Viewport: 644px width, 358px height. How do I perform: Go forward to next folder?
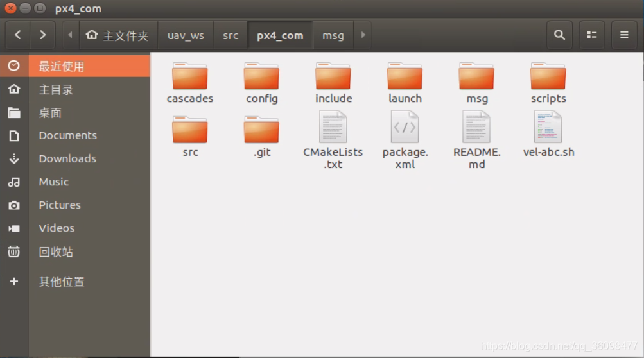42,35
